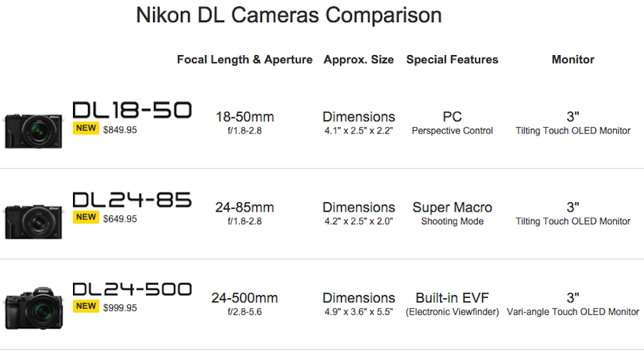
Task: Click the yellow NEW badge beside DL24-500
Action: point(86,307)
